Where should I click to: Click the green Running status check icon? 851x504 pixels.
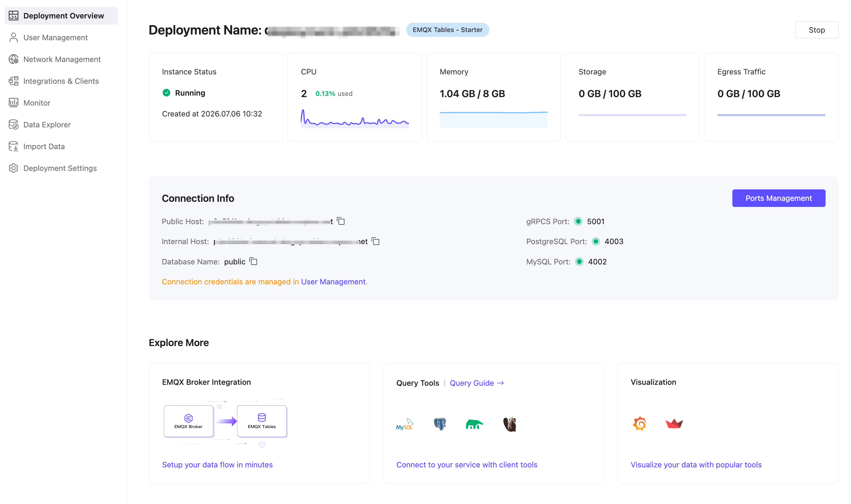coord(166,93)
